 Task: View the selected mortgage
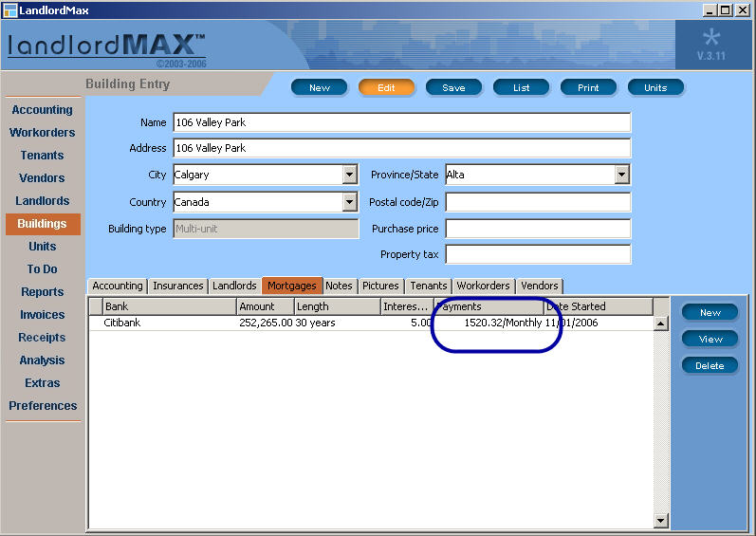coord(710,339)
